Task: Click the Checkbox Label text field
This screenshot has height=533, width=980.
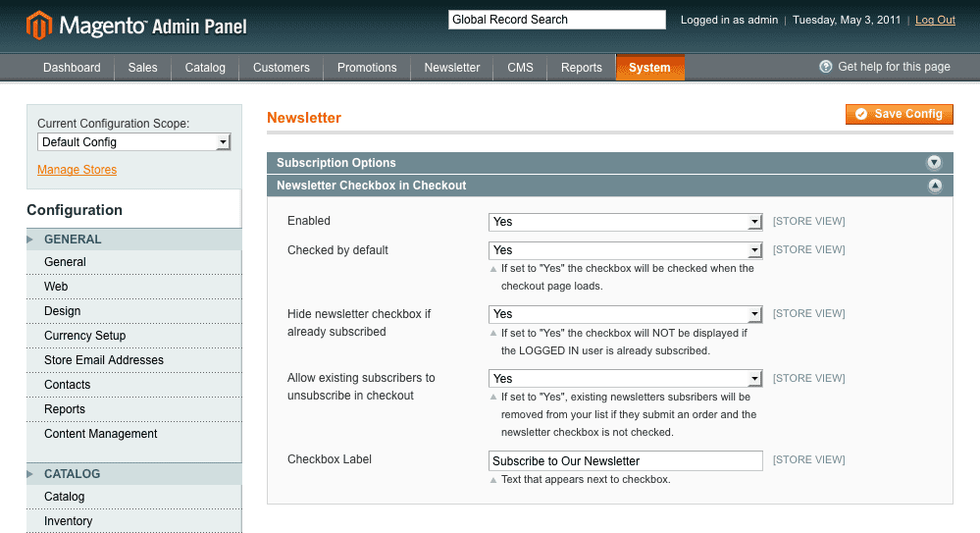Action: [x=625, y=461]
